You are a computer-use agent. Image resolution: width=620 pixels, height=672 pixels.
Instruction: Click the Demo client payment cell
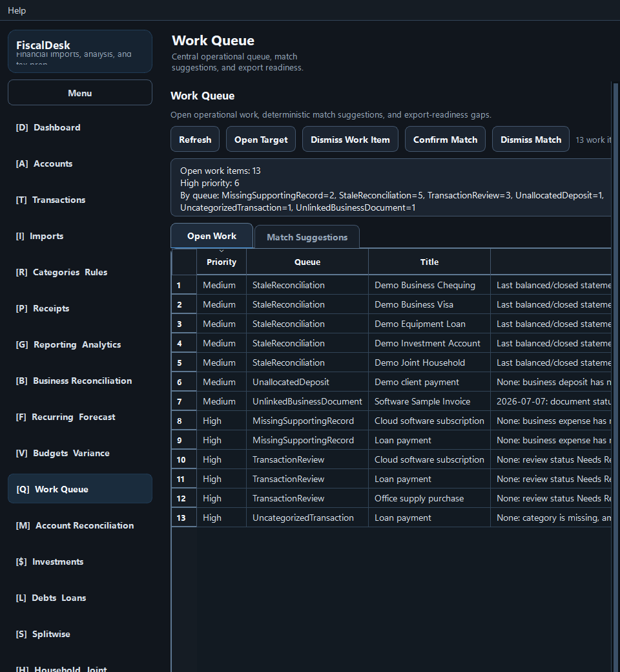(x=429, y=383)
